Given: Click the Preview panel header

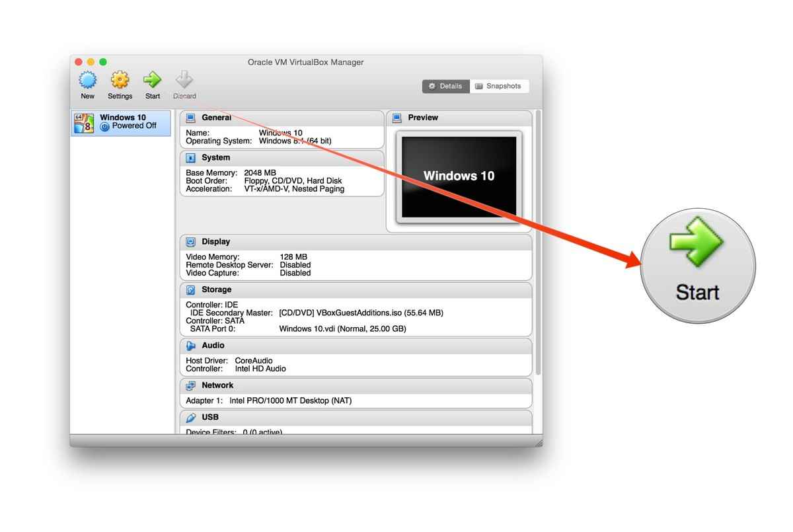Looking at the screenshot, I should pyautogui.click(x=423, y=118).
